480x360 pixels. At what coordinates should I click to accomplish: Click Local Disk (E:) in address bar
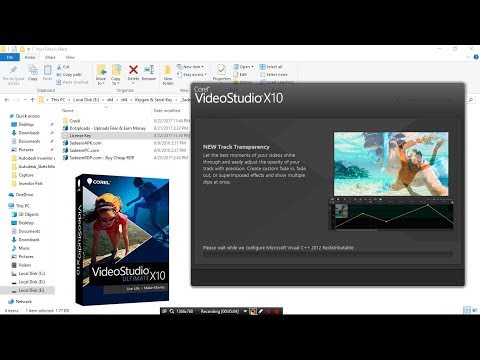86,100
